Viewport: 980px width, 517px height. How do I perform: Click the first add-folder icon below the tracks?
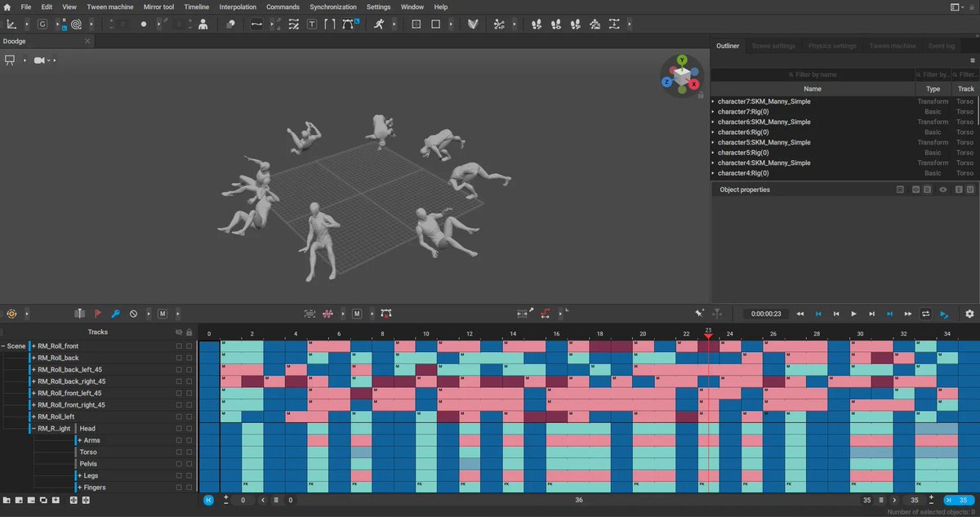click(7, 500)
